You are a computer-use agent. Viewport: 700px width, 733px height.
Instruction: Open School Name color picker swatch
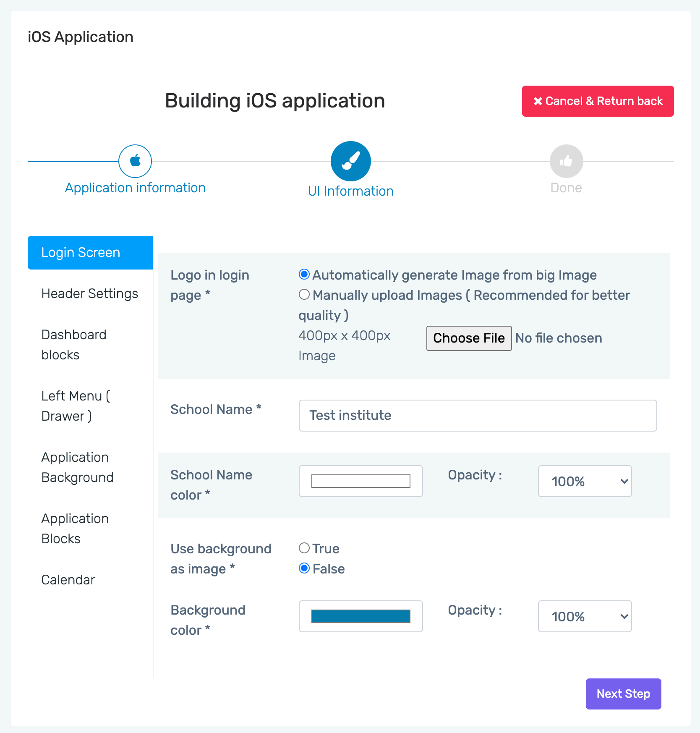[361, 481]
